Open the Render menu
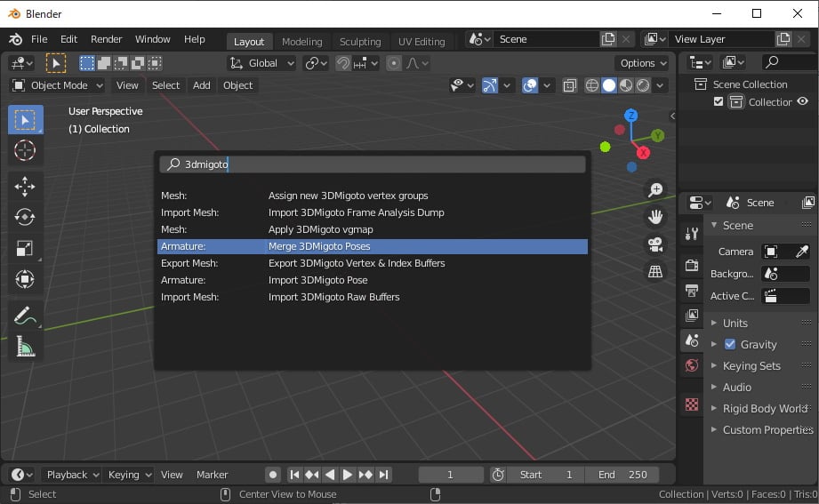 point(106,39)
